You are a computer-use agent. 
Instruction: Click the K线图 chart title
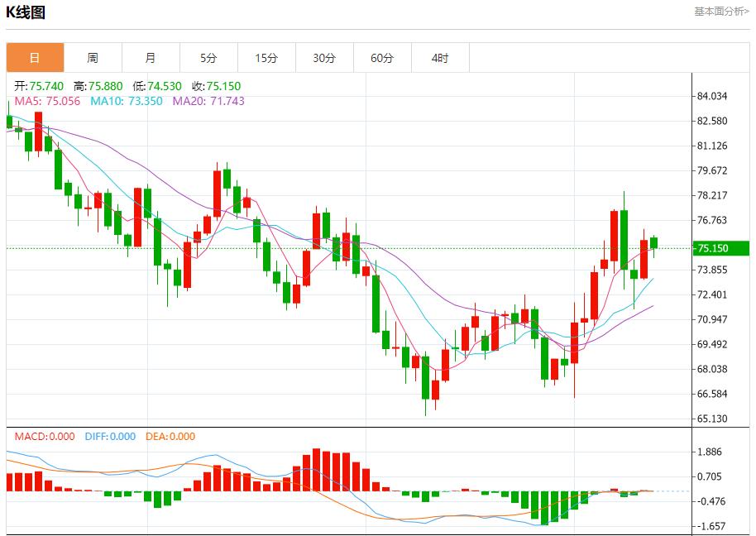[x=26, y=12]
